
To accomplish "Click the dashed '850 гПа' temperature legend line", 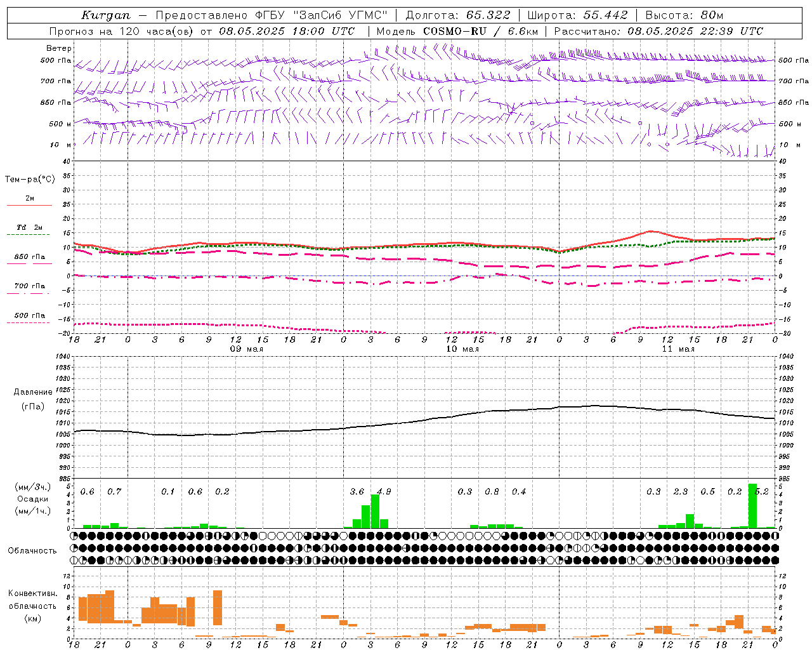I will [28, 264].
